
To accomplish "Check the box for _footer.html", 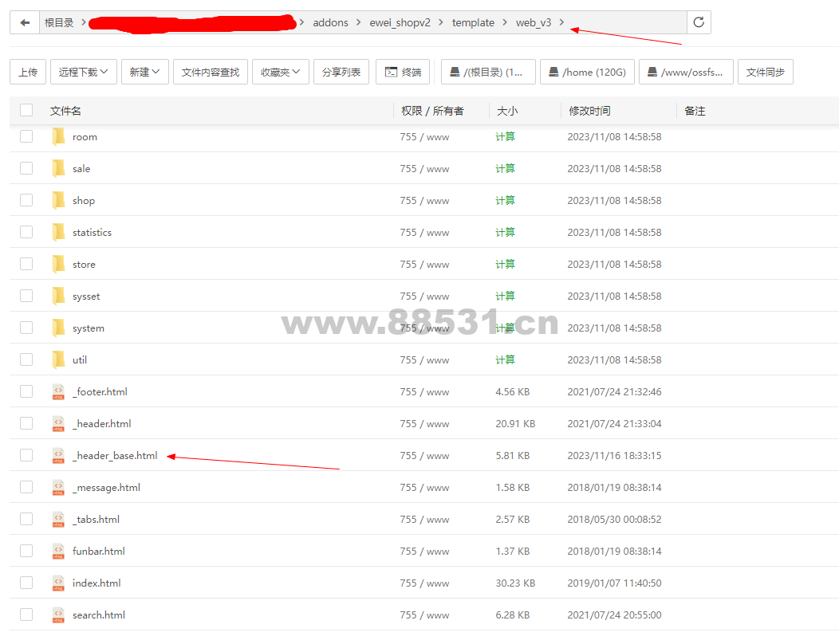I will pyautogui.click(x=26, y=391).
